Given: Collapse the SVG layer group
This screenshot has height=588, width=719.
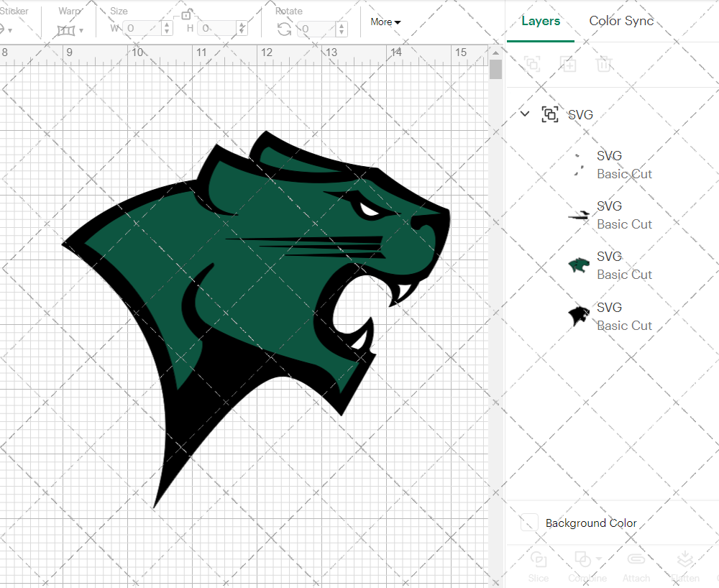Looking at the screenshot, I should (x=524, y=114).
